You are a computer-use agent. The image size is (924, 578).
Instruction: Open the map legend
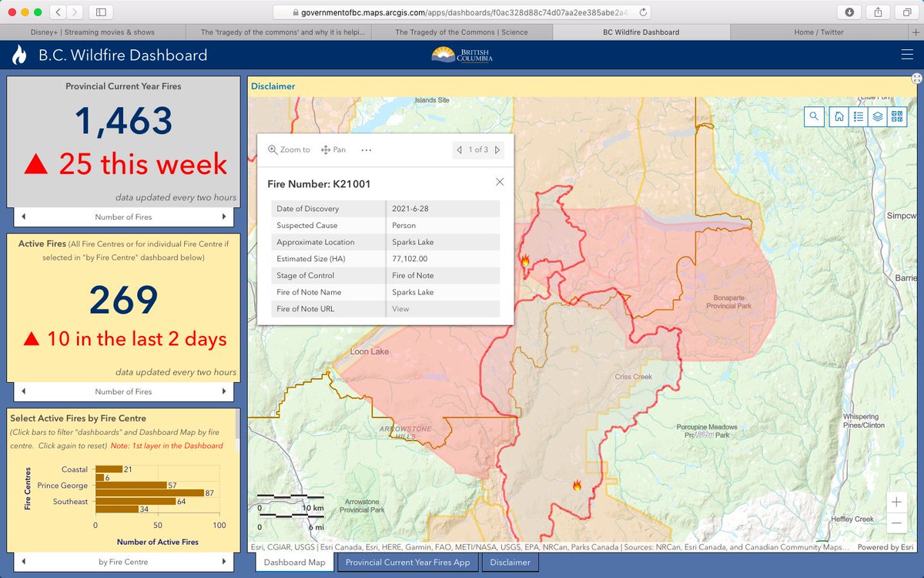857,116
